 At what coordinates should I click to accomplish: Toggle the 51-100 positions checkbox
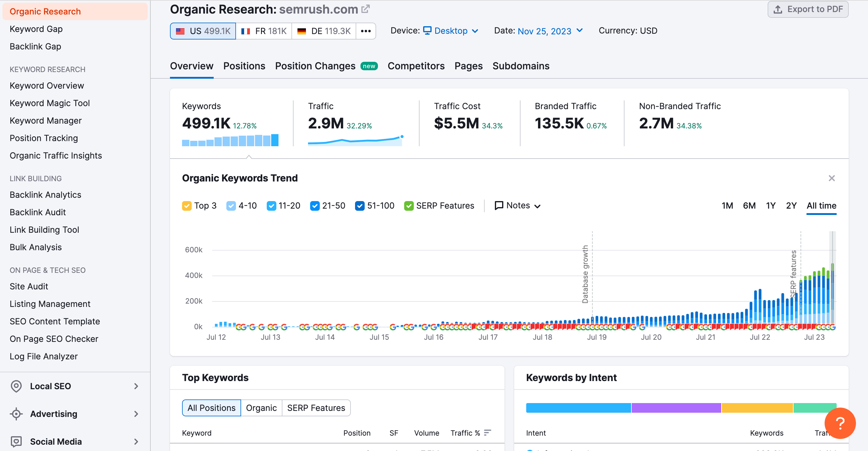(x=360, y=206)
